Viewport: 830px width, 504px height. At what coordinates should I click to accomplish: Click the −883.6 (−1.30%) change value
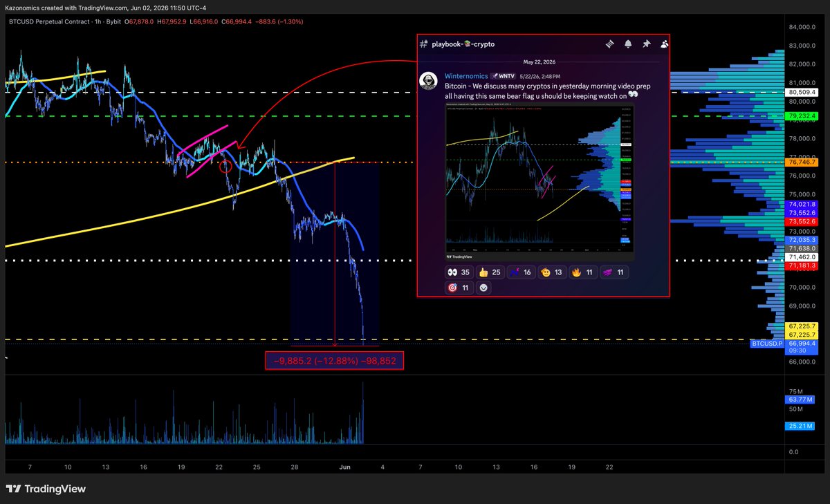point(281,21)
